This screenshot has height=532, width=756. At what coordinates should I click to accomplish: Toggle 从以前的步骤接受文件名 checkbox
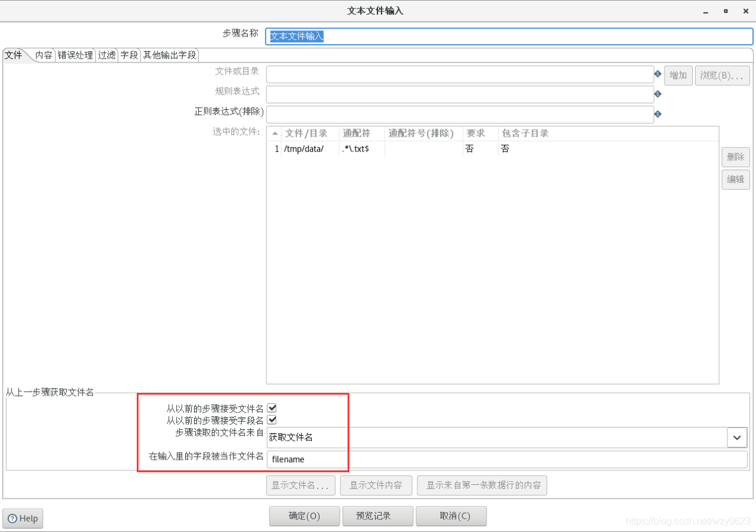point(272,408)
